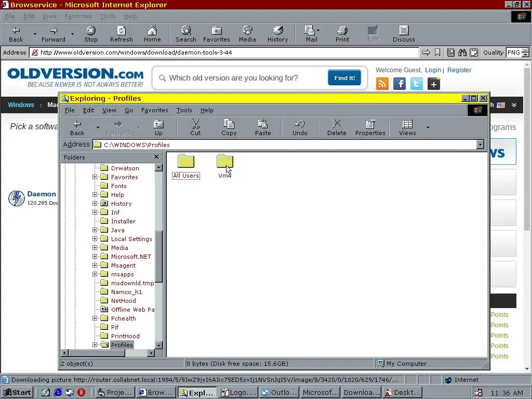Click the Windows tab on Oldversion nav

[x=21, y=105]
